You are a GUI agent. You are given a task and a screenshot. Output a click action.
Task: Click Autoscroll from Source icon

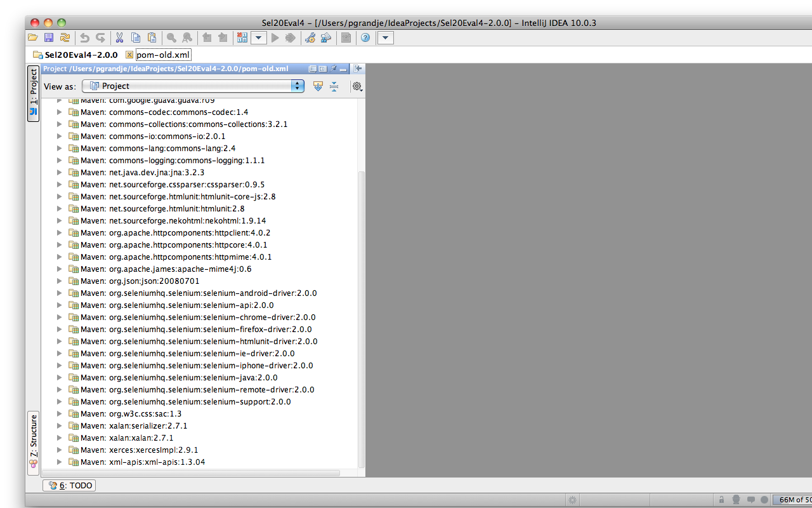[x=318, y=86]
